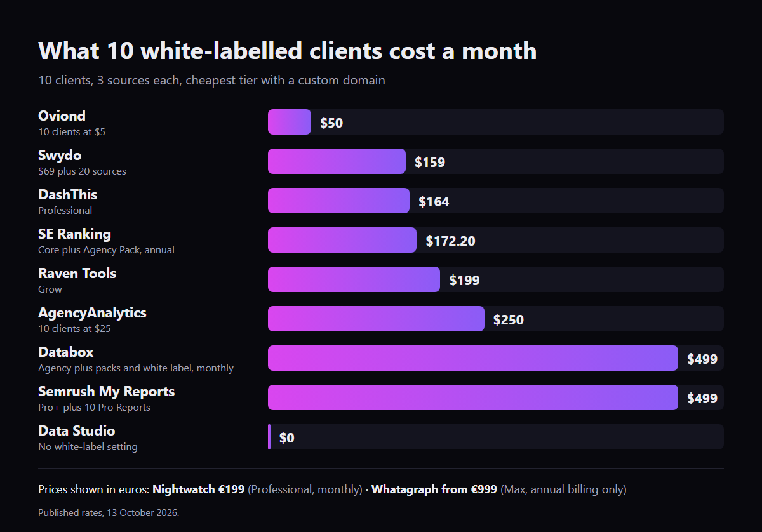Click the SE Ranking bar
This screenshot has height=532, width=762.
coord(342,240)
